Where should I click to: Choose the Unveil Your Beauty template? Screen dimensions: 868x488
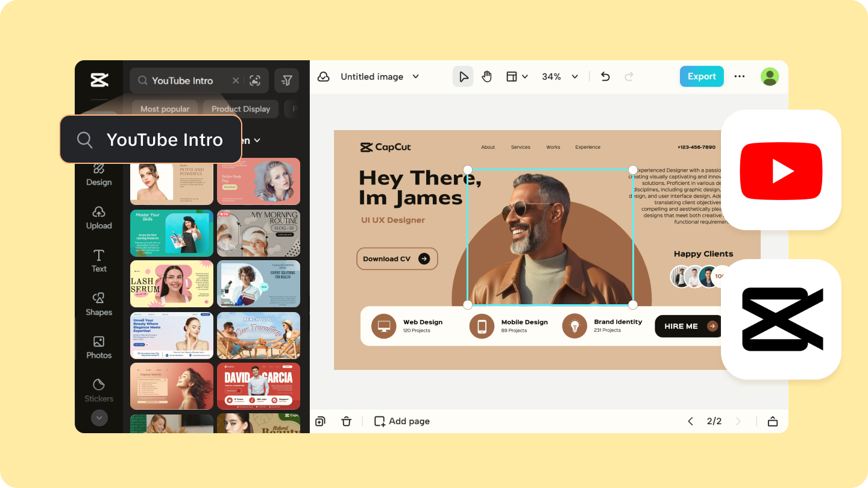172,335
